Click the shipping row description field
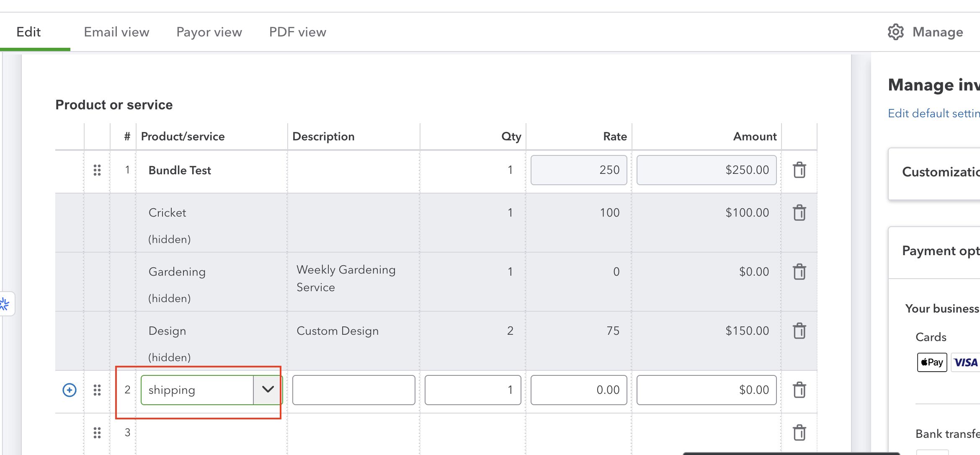 [x=353, y=390]
